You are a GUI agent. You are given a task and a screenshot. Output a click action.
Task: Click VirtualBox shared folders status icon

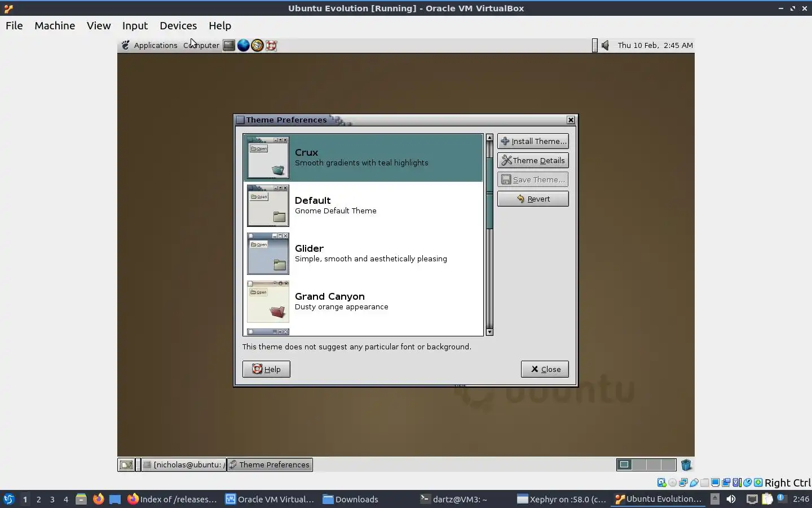point(704,483)
